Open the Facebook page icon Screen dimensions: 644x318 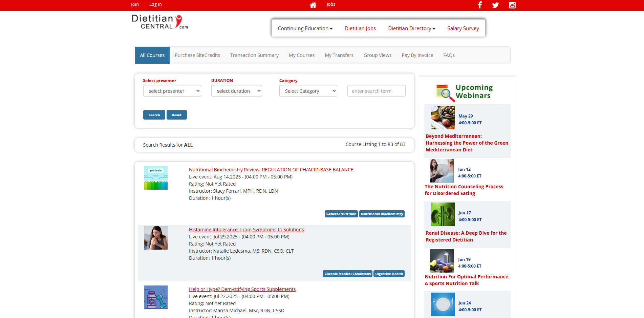[480, 5]
